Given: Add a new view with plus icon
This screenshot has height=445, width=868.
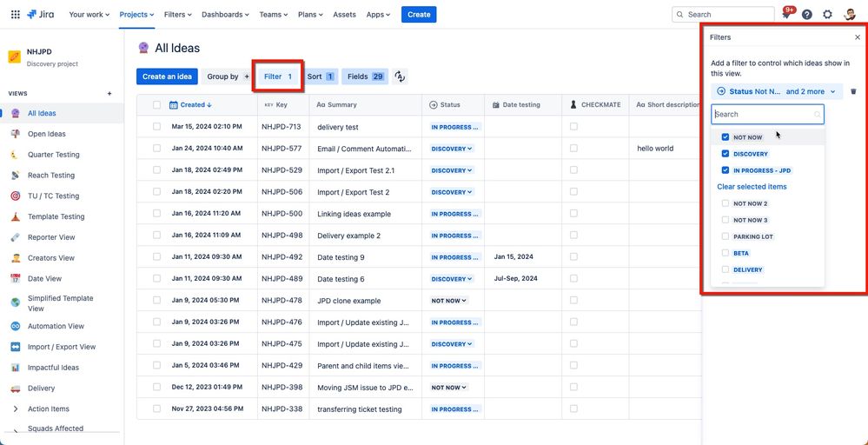Looking at the screenshot, I should point(109,94).
